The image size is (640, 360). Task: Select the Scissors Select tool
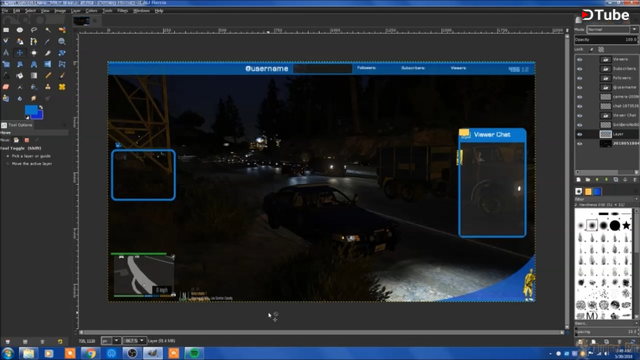click(6, 41)
